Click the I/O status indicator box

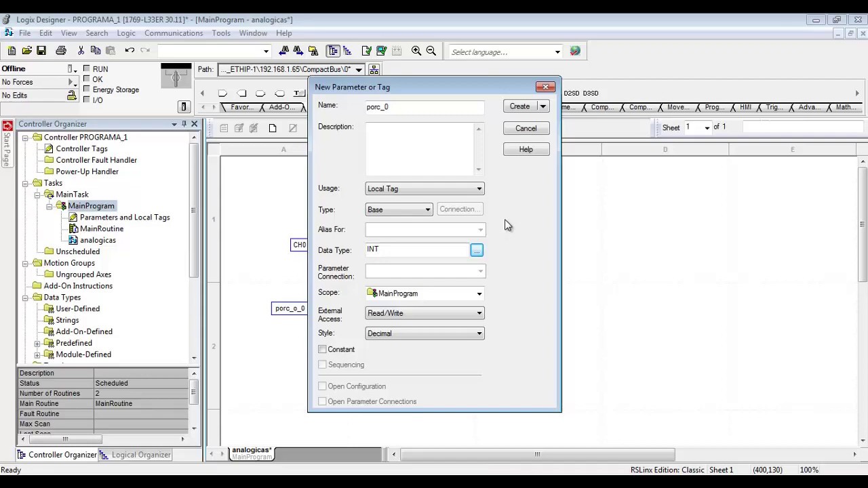pos(86,100)
